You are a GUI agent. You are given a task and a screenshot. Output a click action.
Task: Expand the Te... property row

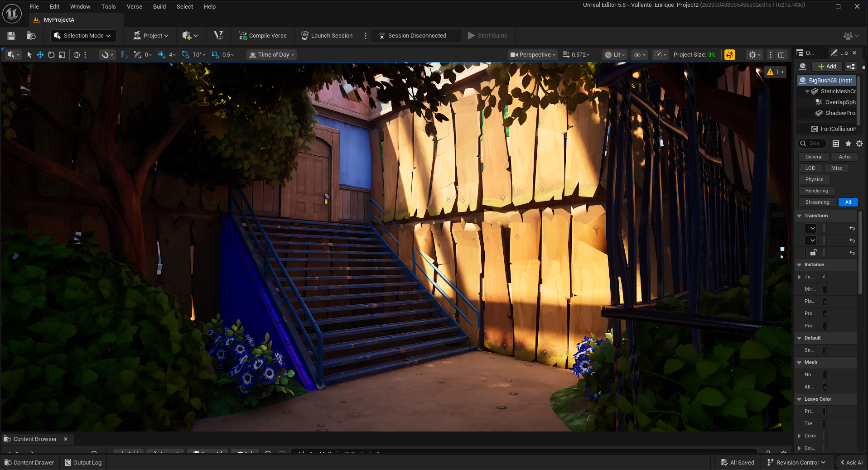pos(799,277)
